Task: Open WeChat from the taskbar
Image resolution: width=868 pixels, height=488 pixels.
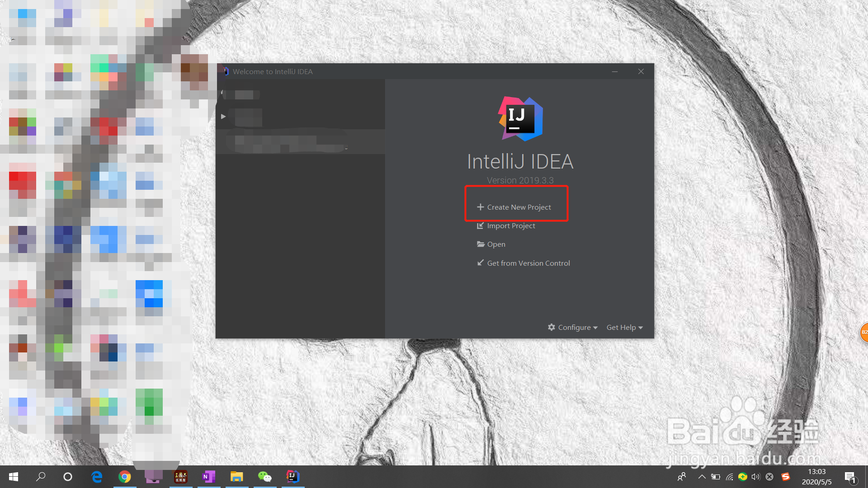Action: pos(265,477)
